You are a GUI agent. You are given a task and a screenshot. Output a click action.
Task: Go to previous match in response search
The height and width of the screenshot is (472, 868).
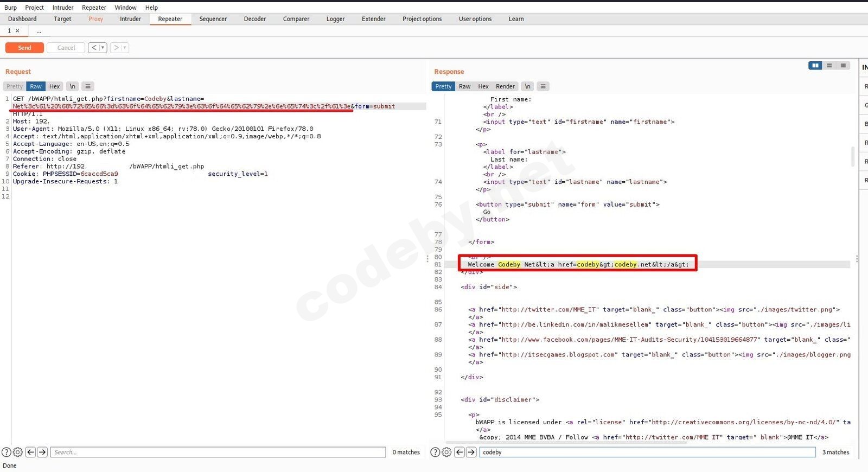(459, 452)
